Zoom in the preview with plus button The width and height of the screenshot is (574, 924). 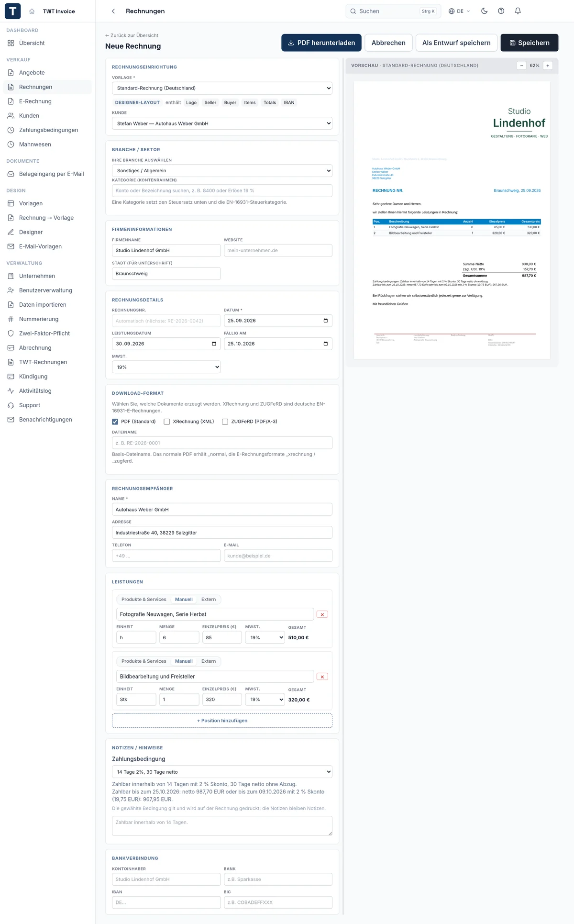[x=548, y=66]
